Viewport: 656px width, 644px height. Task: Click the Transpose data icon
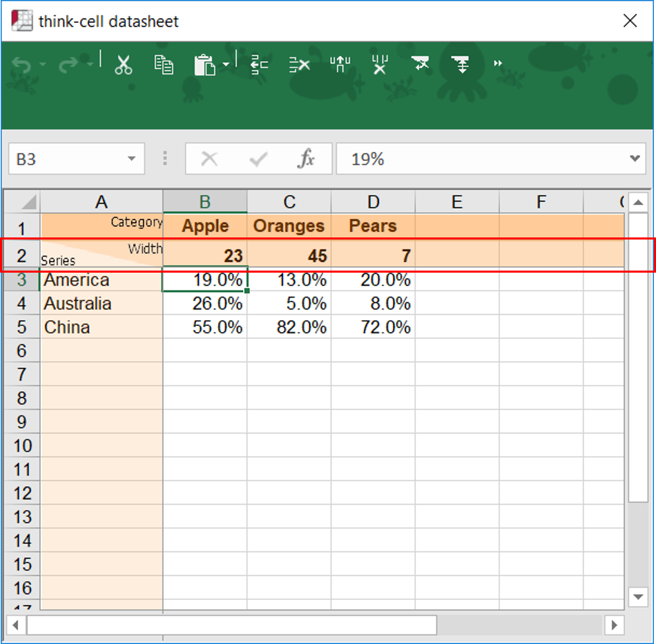point(421,64)
